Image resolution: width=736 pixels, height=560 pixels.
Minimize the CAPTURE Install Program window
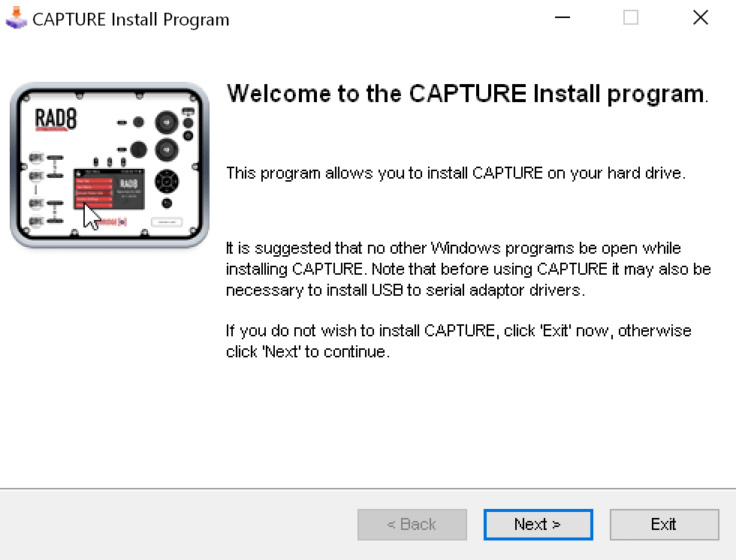click(x=562, y=18)
